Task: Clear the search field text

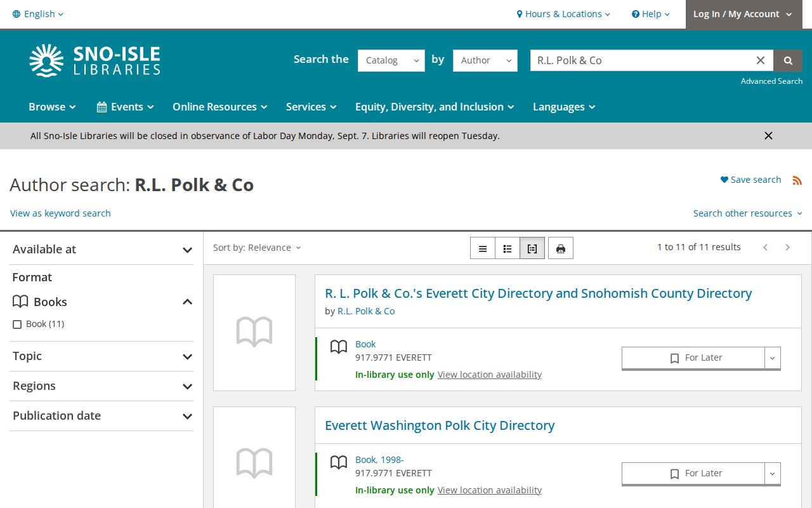Action: pyautogui.click(x=761, y=60)
